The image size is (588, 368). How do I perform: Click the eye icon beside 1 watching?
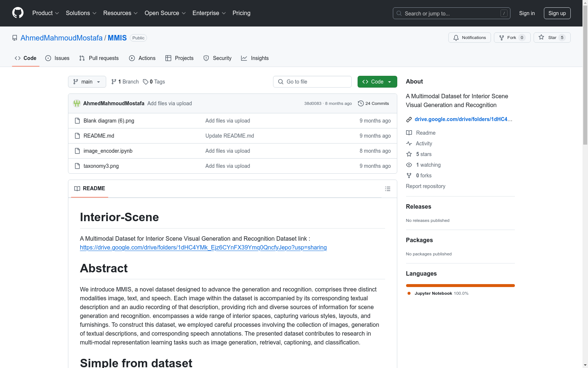click(x=409, y=165)
